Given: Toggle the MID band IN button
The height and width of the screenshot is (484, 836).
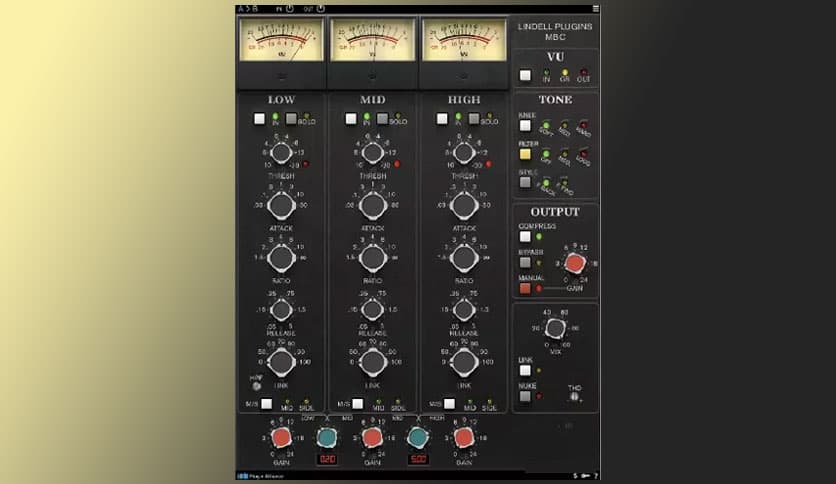Looking at the screenshot, I should pyautogui.click(x=351, y=118).
